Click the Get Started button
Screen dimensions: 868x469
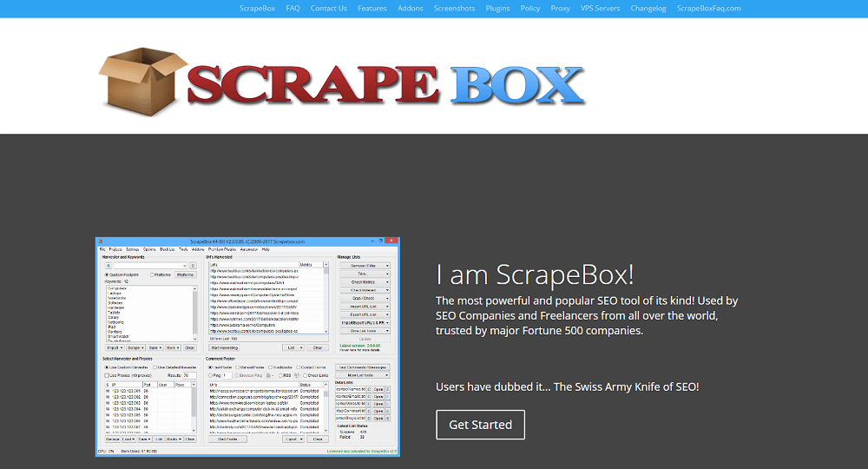(x=481, y=425)
